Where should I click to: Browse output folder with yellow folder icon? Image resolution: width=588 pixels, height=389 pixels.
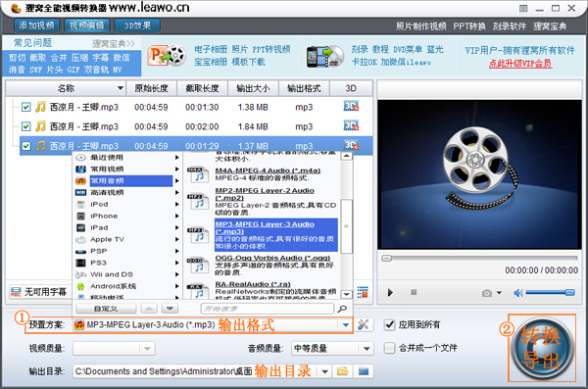[x=342, y=371]
